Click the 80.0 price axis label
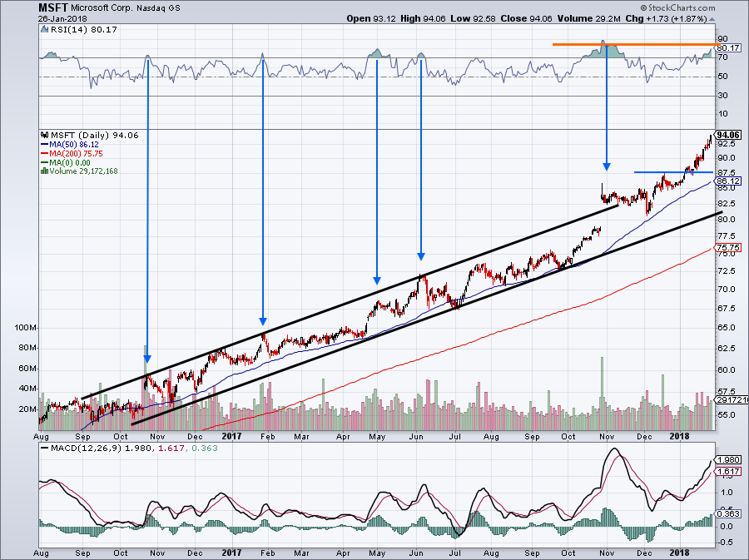 [726, 220]
